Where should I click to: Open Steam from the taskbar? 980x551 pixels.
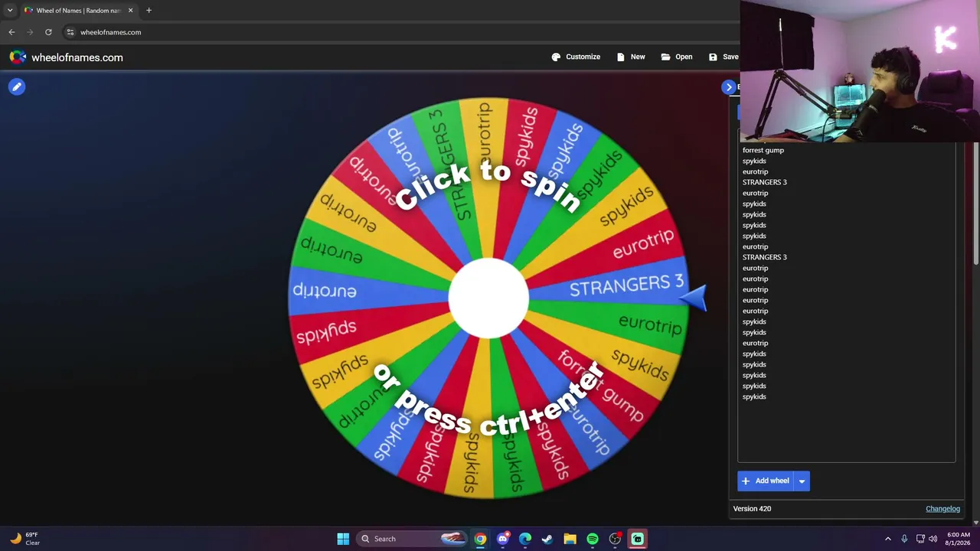[547, 539]
